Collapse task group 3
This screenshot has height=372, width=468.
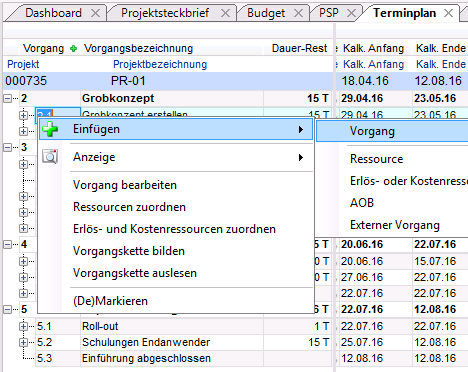(x=7, y=147)
